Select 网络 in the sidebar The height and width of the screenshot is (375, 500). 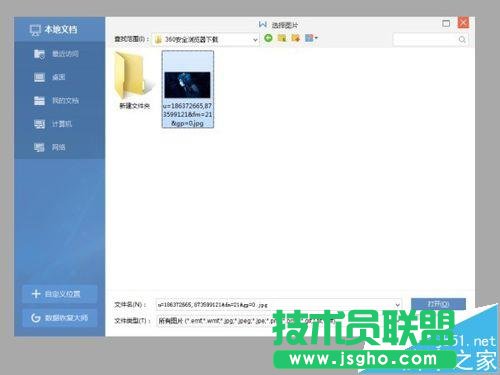tap(50, 147)
